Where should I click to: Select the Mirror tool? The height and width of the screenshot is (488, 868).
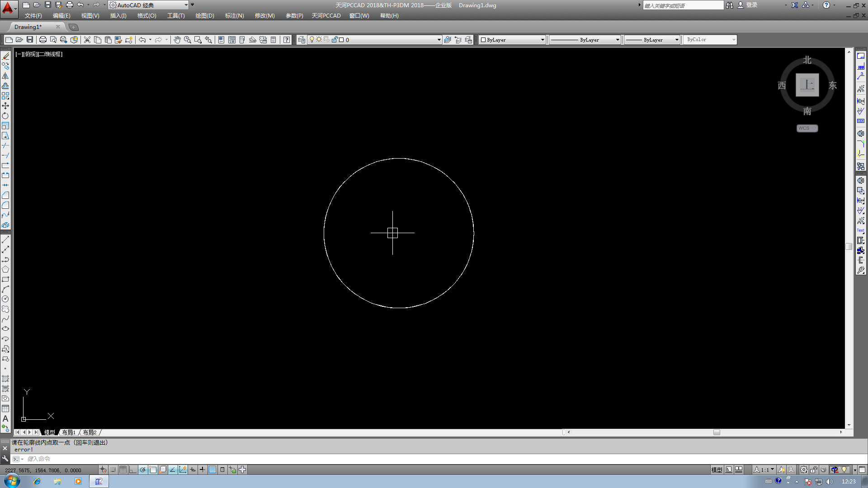point(5,76)
